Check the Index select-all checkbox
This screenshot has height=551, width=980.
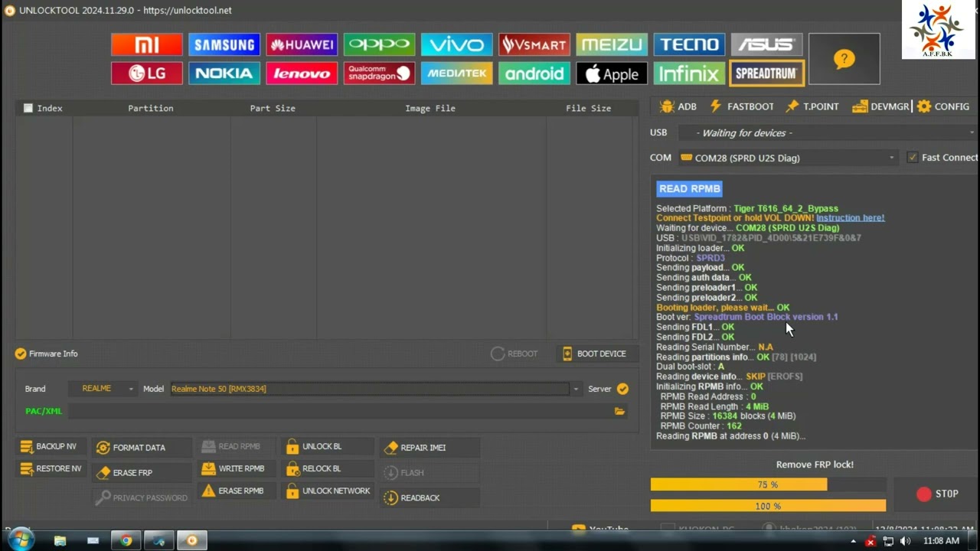28,108
